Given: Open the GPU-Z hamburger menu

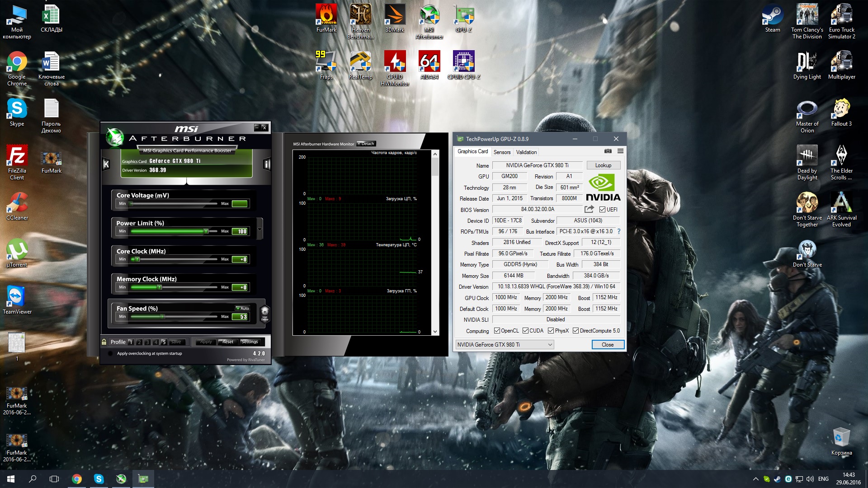Looking at the screenshot, I should click(620, 151).
